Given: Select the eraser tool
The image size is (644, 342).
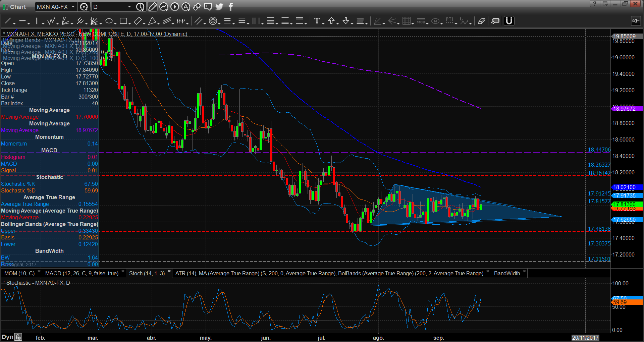Looking at the screenshot, I should coord(482,21).
